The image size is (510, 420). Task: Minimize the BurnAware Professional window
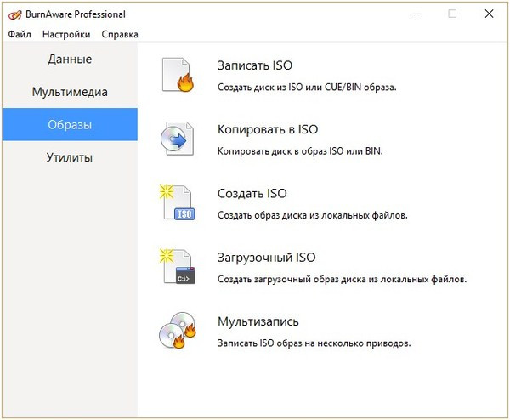tap(414, 14)
